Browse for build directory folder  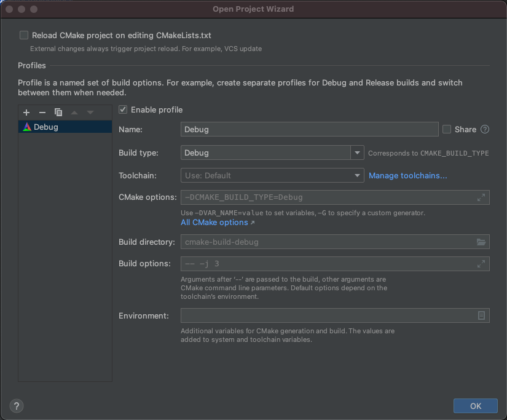click(x=481, y=242)
